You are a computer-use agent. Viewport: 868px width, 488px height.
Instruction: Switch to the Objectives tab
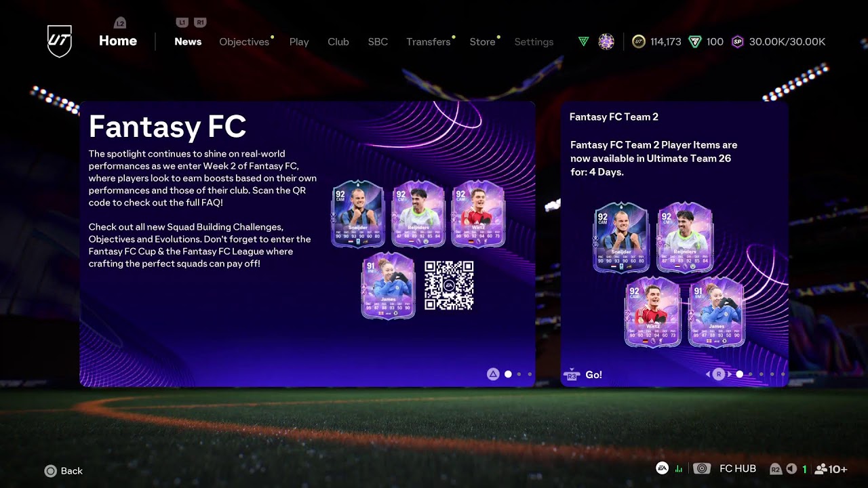244,42
